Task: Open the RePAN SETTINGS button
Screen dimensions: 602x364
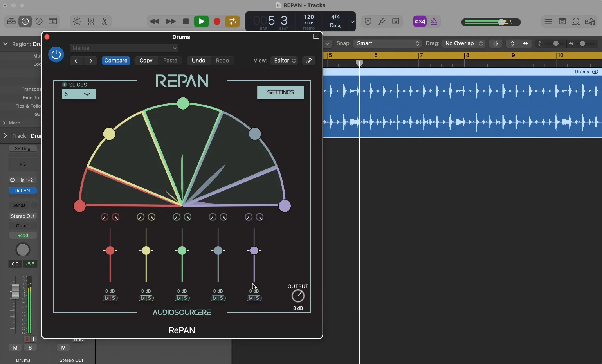Action: tap(280, 92)
